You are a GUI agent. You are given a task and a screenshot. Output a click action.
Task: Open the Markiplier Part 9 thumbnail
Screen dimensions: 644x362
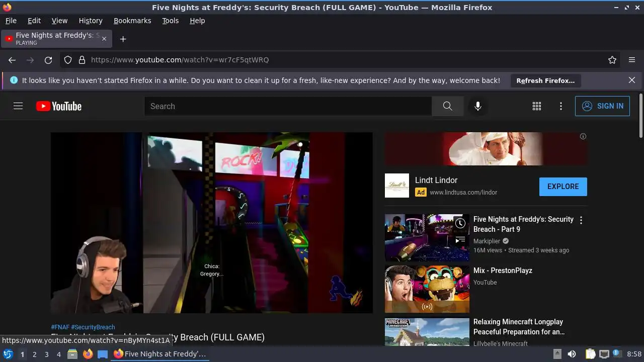click(427, 238)
